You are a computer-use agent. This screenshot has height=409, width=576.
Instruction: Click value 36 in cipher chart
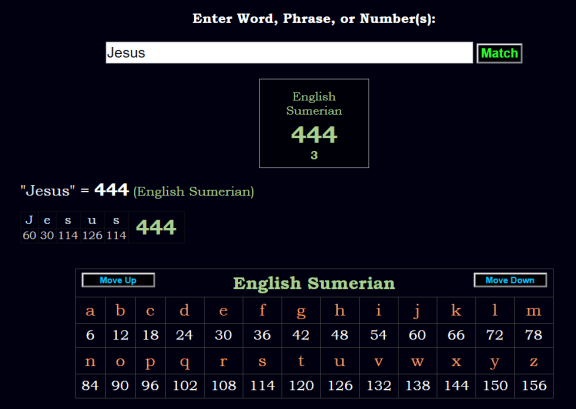point(262,335)
